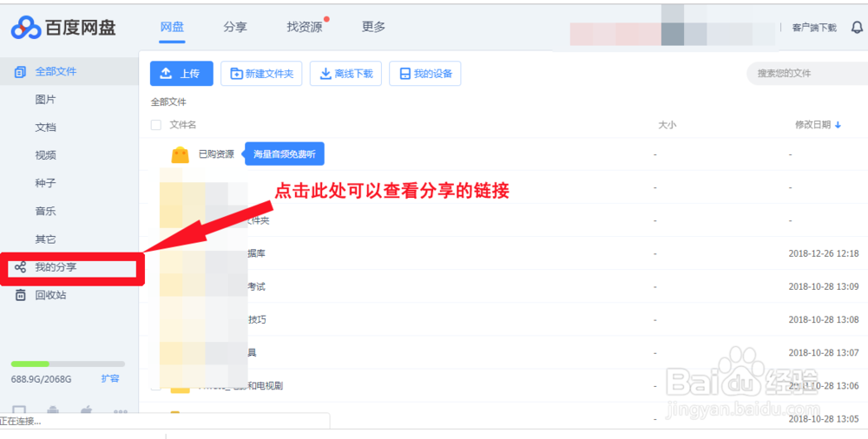This screenshot has width=868, height=439.
Task: Click the share icon beside 我的分享
Action: pyautogui.click(x=21, y=267)
